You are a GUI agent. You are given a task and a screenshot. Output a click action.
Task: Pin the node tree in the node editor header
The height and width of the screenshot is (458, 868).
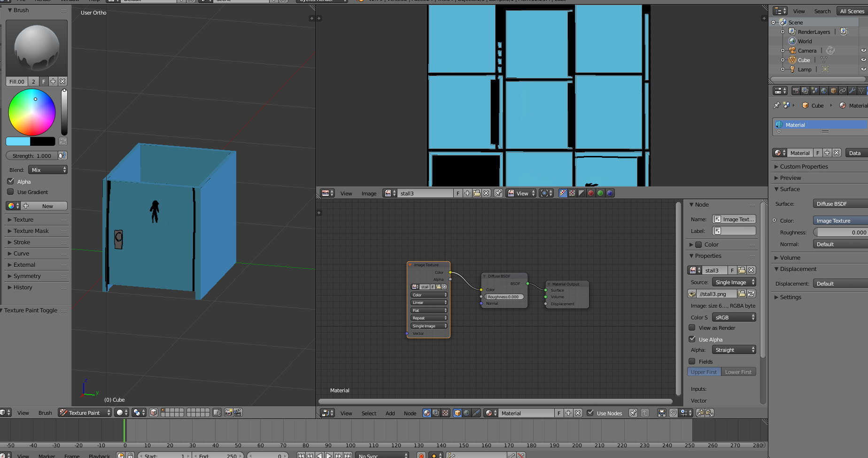[x=633, y=413]
